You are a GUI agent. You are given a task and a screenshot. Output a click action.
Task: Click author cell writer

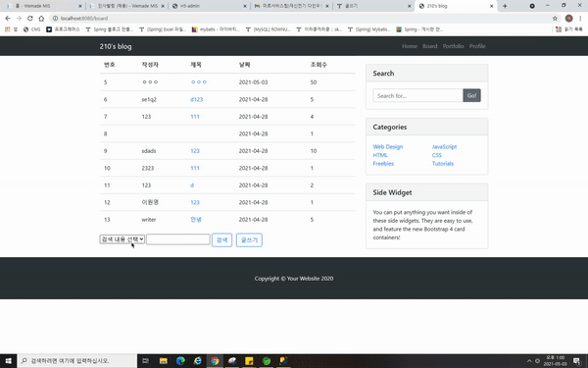(x=149, y=220)
